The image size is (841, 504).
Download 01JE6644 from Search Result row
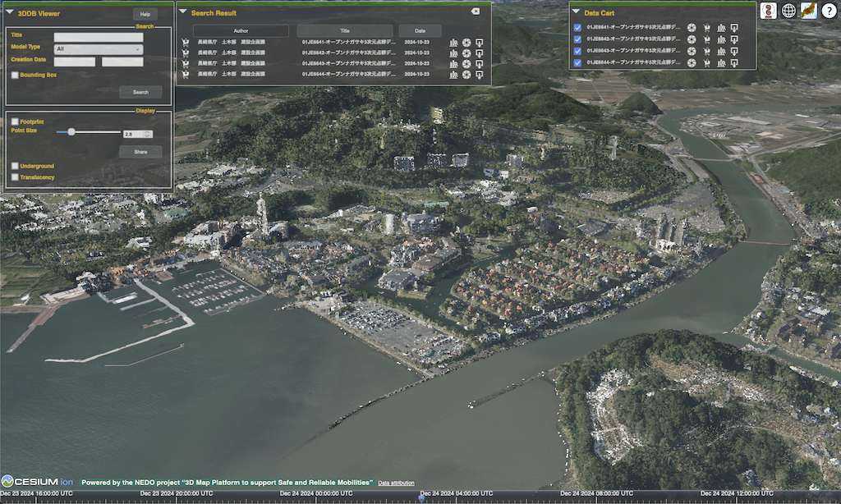point(480,75)
